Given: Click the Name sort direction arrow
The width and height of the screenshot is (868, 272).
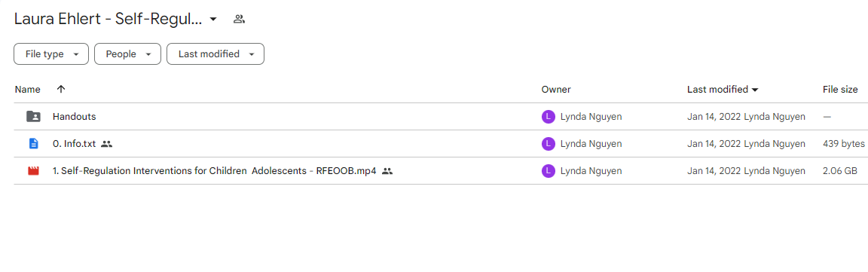Looking at the screenshot, I should click(61, 89).
